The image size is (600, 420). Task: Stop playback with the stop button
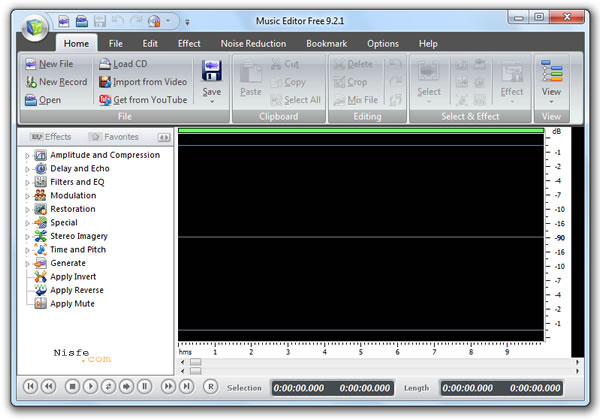coord(72,387)
